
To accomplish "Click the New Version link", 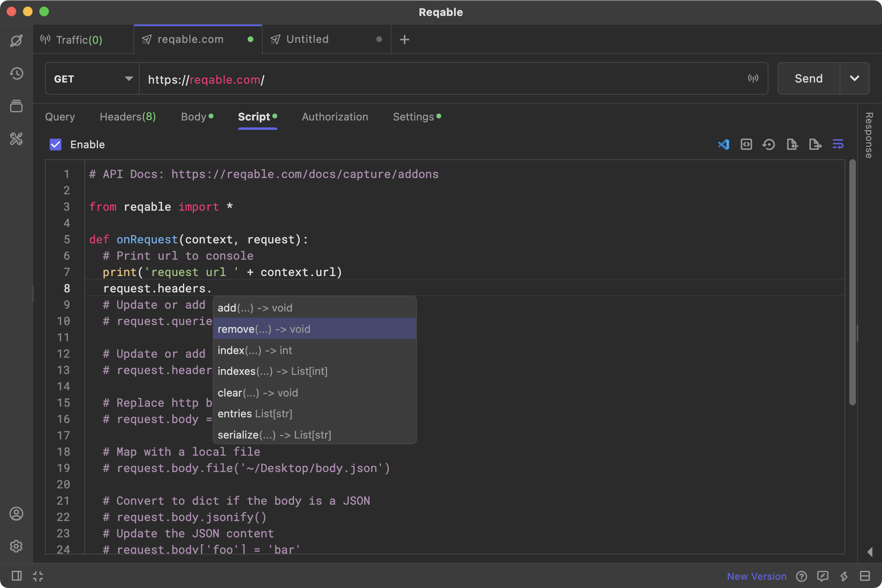I will 756,576.
